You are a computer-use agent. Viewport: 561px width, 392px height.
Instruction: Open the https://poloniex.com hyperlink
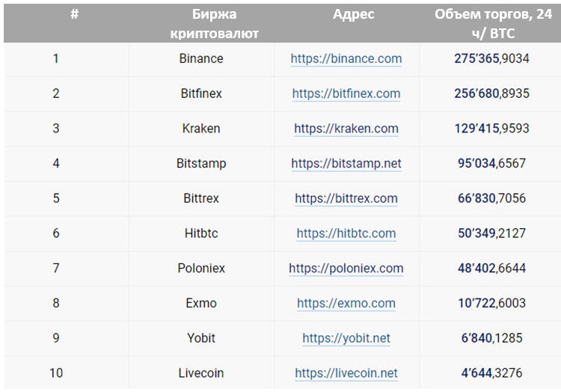click(x=346, y=268)
